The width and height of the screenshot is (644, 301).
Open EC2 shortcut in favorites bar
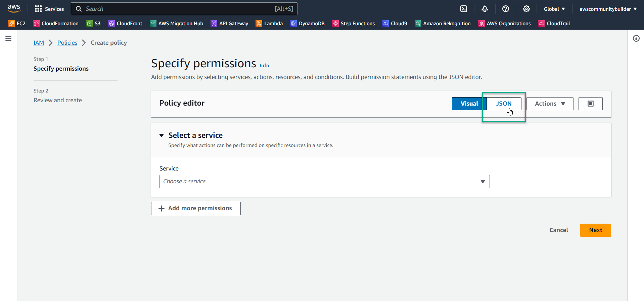17,24
